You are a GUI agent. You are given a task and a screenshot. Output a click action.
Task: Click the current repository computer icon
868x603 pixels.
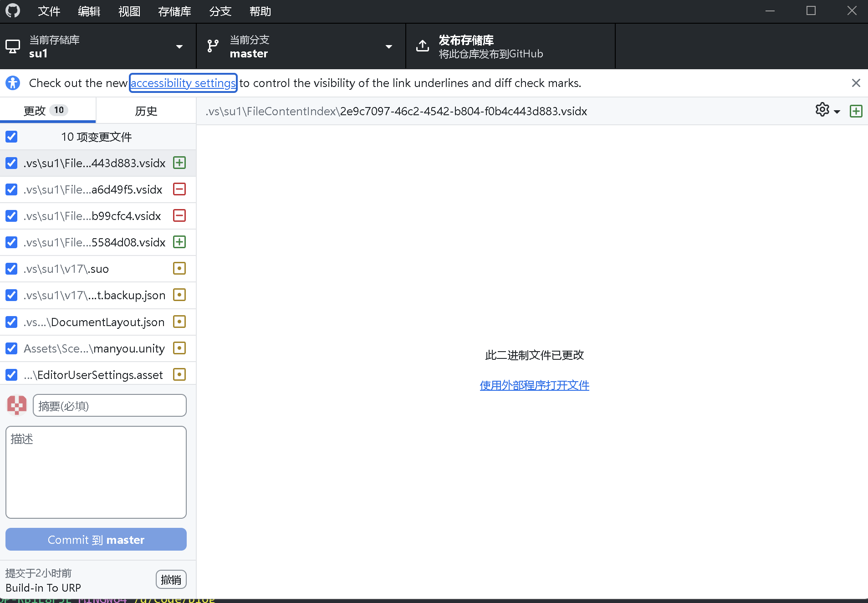coord(13,46)
